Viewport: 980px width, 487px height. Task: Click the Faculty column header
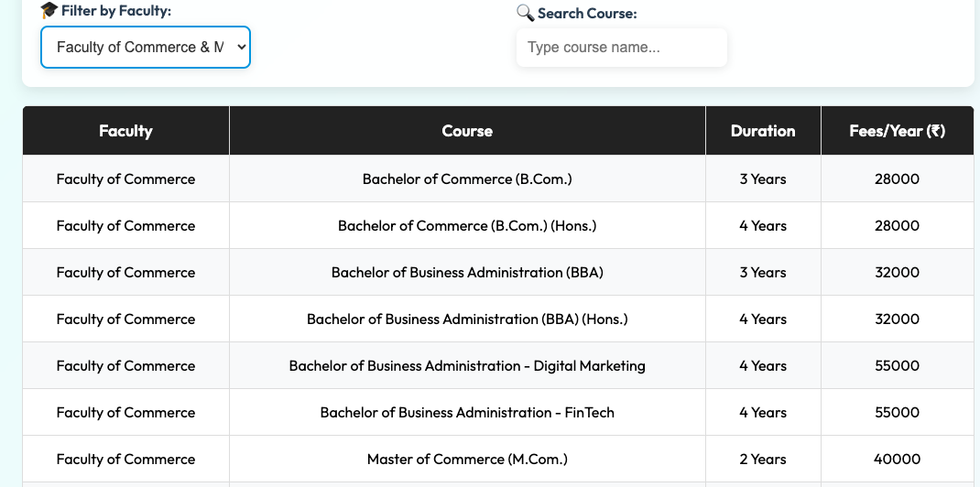[125, 131]
